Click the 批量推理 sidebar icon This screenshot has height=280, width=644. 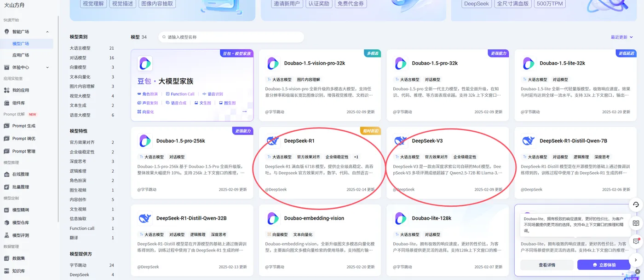(6, 187)
